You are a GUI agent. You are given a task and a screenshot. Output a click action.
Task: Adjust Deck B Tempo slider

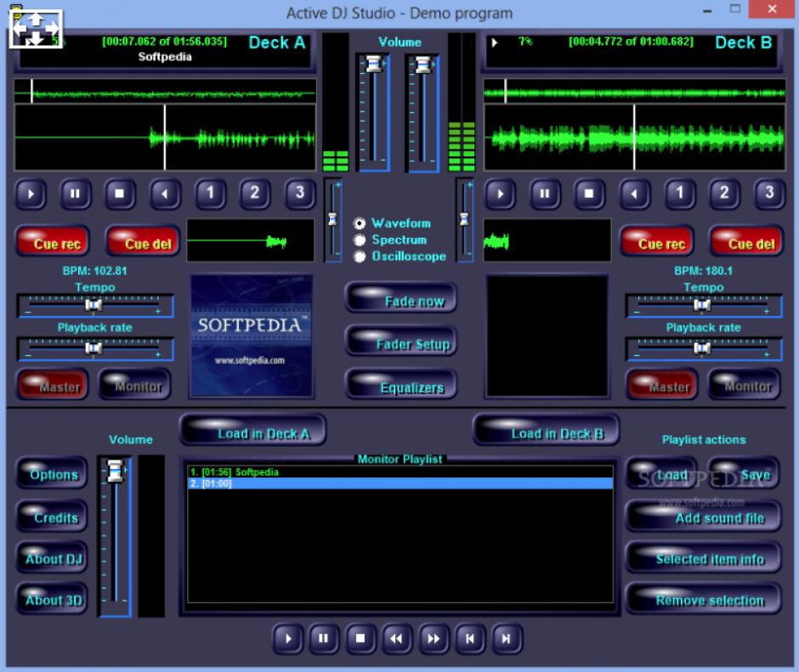[x=701, y=305]
